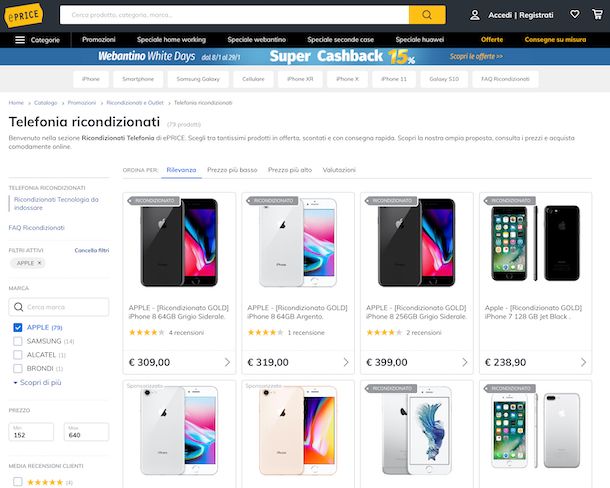
Task: Click the arrow next to € 309,00
Action: [227, 362]
